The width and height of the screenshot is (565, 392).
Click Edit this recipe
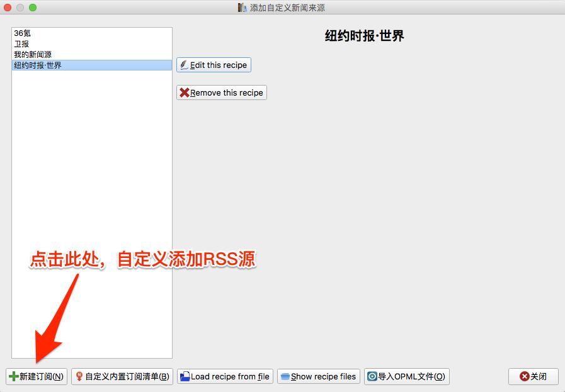click(214, 65)
